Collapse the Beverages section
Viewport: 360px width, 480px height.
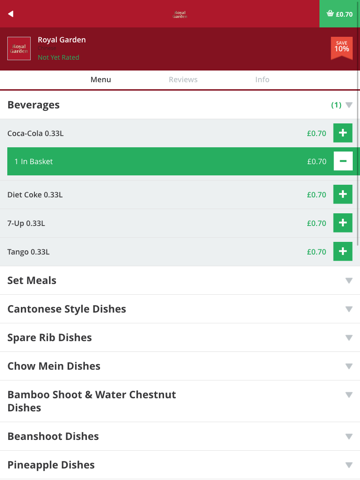tap(180, 105)
